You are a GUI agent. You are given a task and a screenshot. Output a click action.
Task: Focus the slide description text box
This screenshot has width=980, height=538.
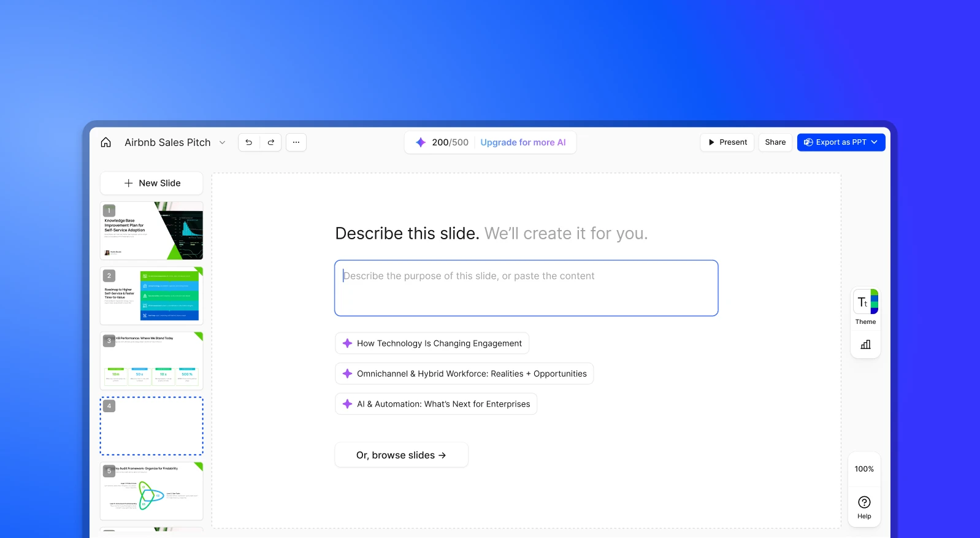(x=526, y=288)
